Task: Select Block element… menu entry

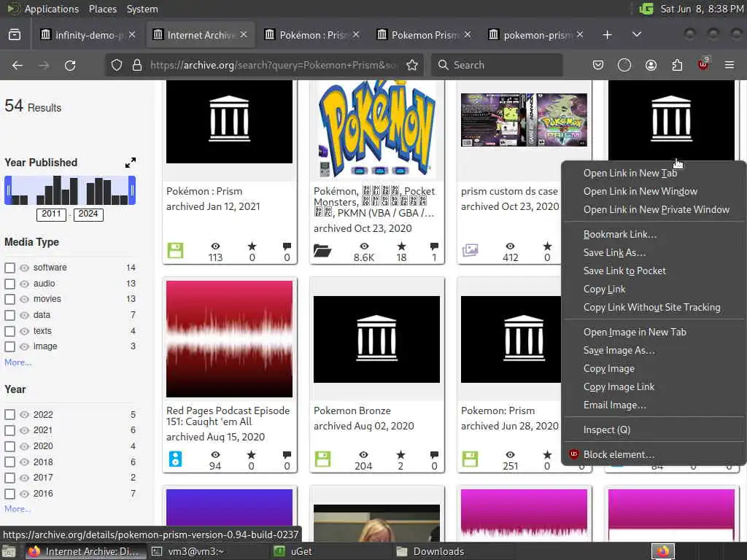Action: [619, 455]
